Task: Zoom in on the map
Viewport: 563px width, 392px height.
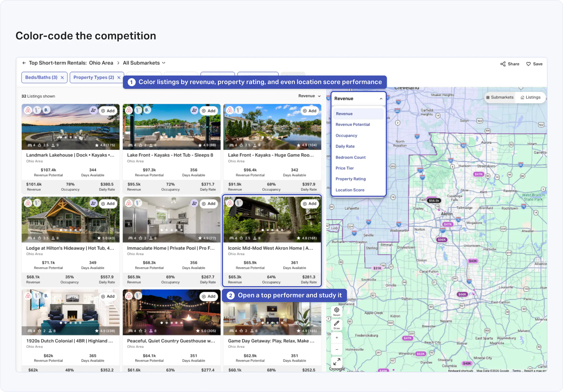Action: (337, 337)
